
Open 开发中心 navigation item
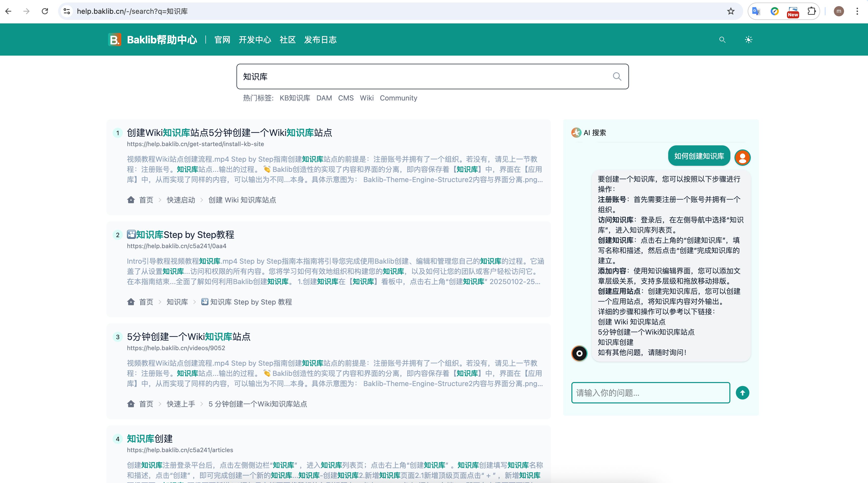coord(255,40)
